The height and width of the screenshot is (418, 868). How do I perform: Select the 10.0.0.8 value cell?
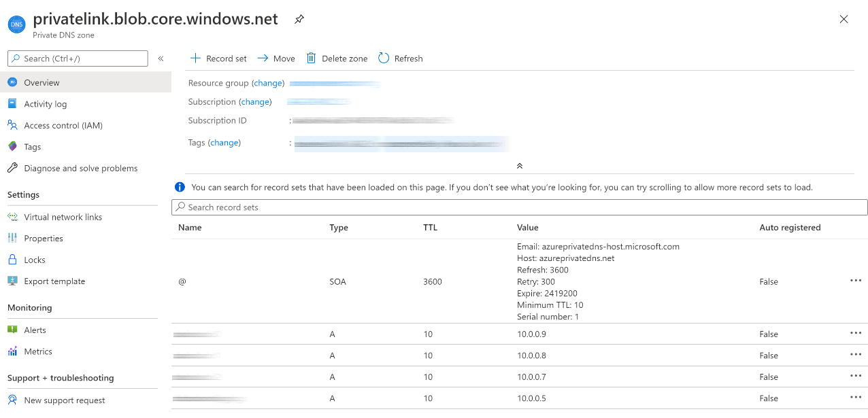(531, 355)
